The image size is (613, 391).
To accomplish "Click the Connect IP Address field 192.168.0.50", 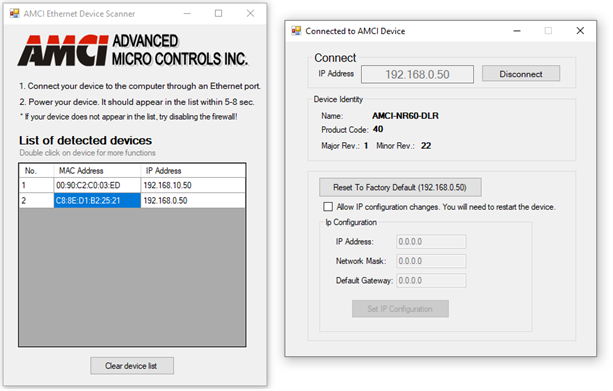I will click(417, 74).
